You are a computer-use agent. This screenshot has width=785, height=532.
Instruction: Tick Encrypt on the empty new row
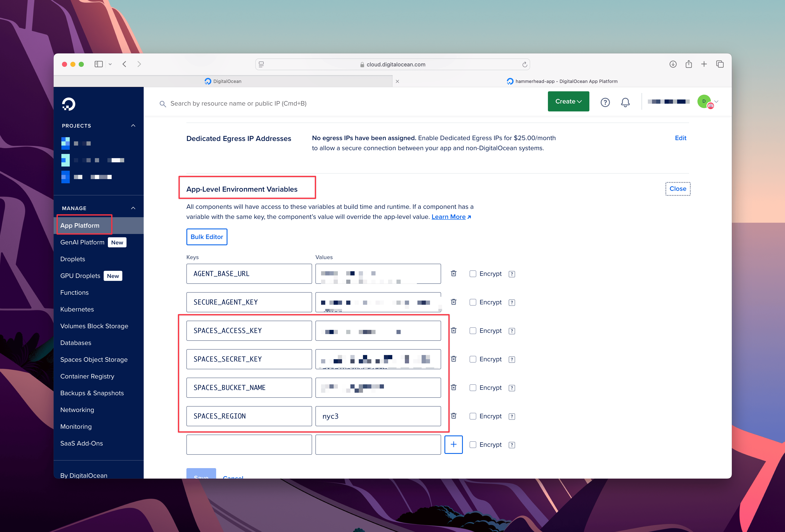(x=473, y=444)
